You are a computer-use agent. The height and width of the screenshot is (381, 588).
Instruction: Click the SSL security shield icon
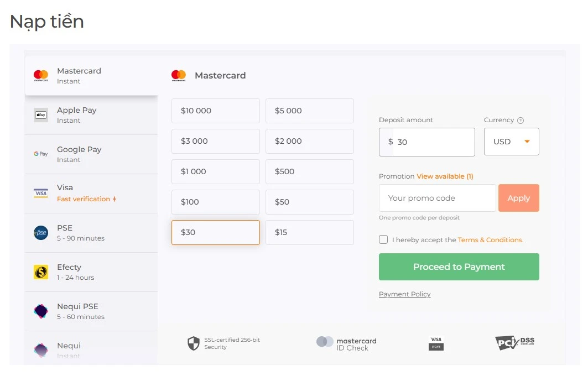[x=193, y=343]
